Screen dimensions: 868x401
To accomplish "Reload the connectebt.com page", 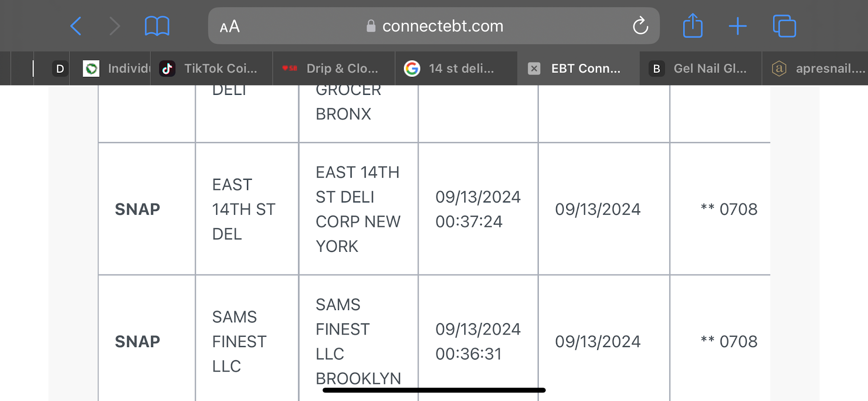I will click(640, 26).
